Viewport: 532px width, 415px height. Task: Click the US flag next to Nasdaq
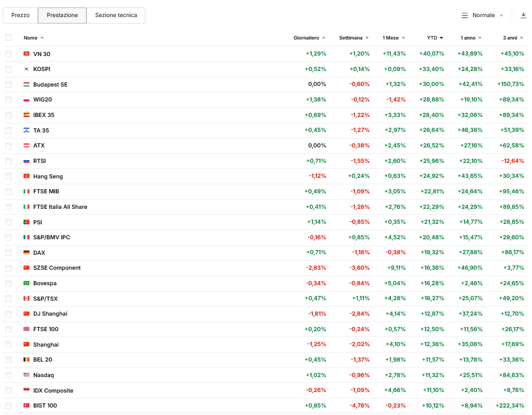pyautogui.click(x=26, y=375)
